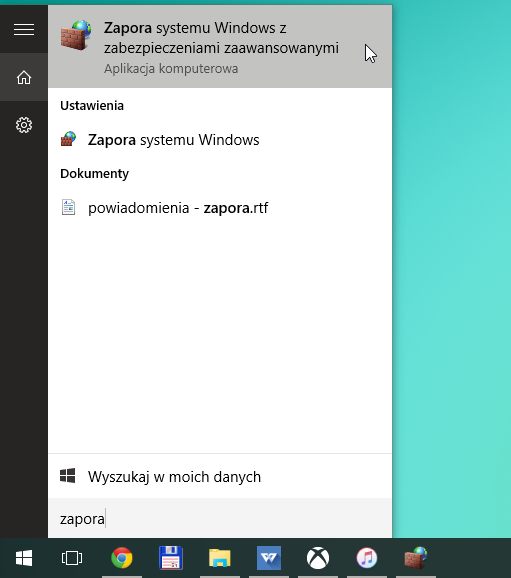This screenshot has height=578, width=511.
Task: Click the RTF document file icon
Action: [68, 207]
